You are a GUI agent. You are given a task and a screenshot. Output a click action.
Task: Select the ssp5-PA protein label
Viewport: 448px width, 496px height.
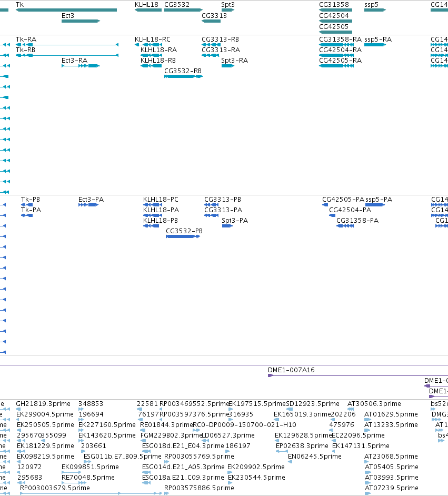coord(379,199)
